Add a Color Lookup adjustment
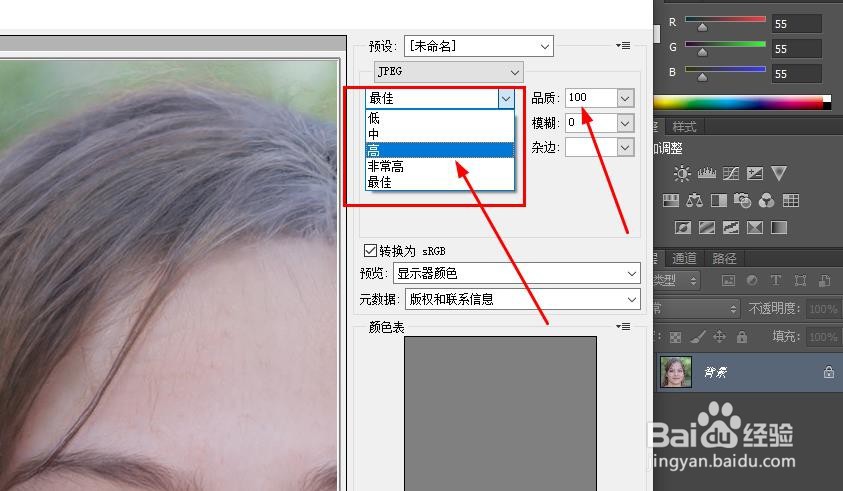This screenshot has height=491, width=843. [790, 201]
